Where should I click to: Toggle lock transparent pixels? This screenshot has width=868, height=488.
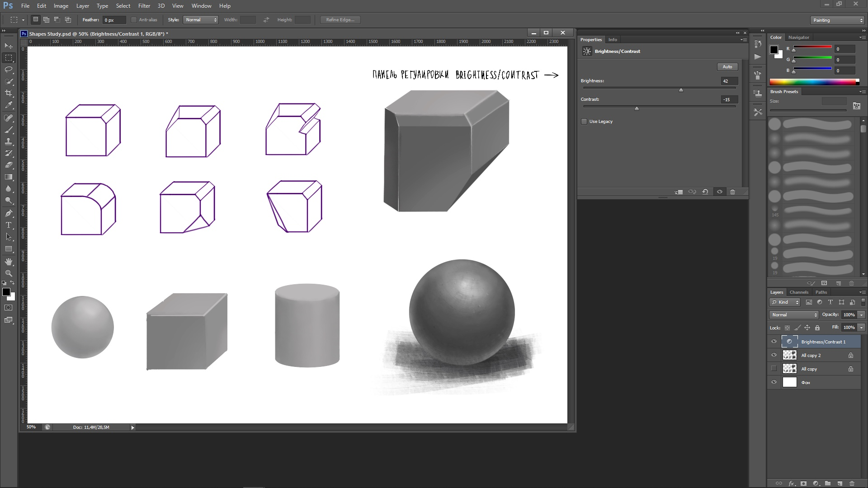click(x=787, y=328)
